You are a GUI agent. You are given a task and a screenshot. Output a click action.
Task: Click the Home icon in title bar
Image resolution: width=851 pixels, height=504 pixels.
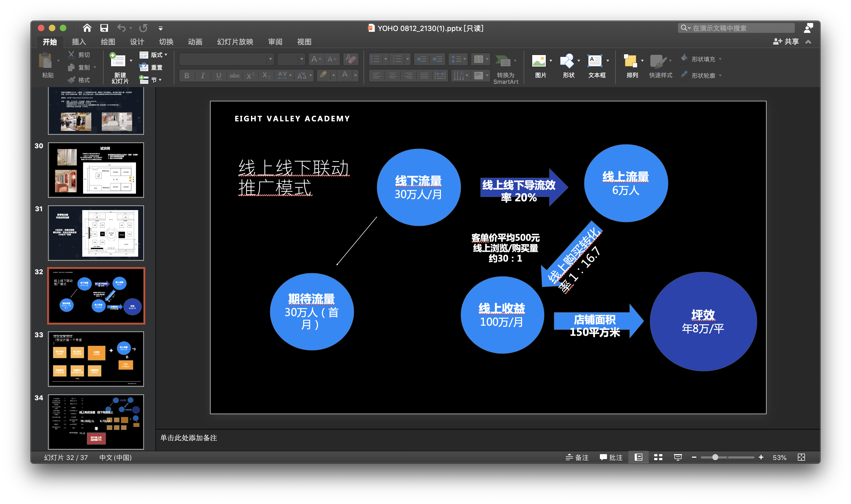(x=87, y=28)
